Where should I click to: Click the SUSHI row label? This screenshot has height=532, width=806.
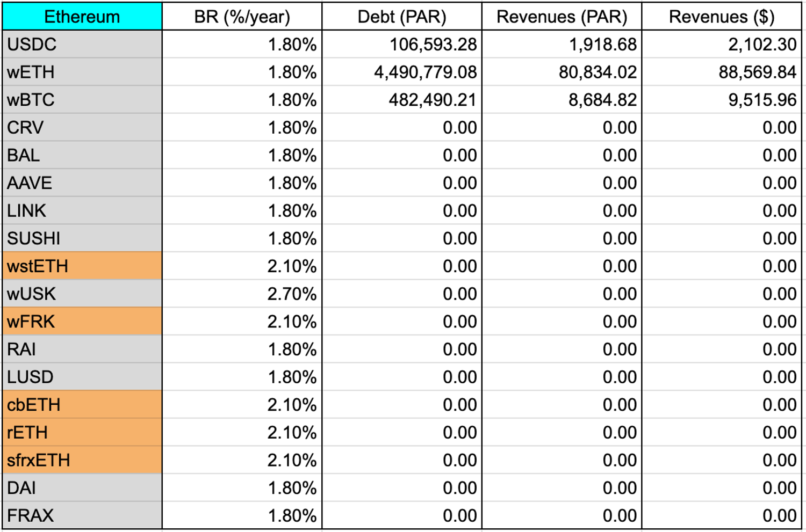tap(82, 238)
